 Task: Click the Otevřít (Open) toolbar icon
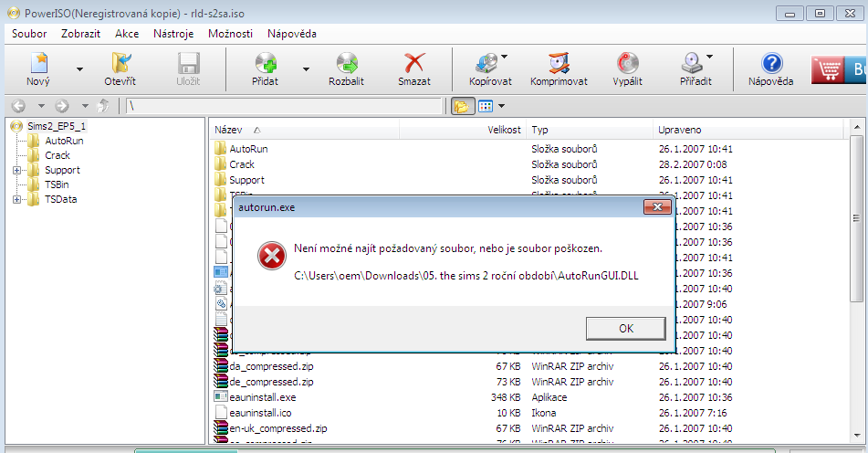120,63
